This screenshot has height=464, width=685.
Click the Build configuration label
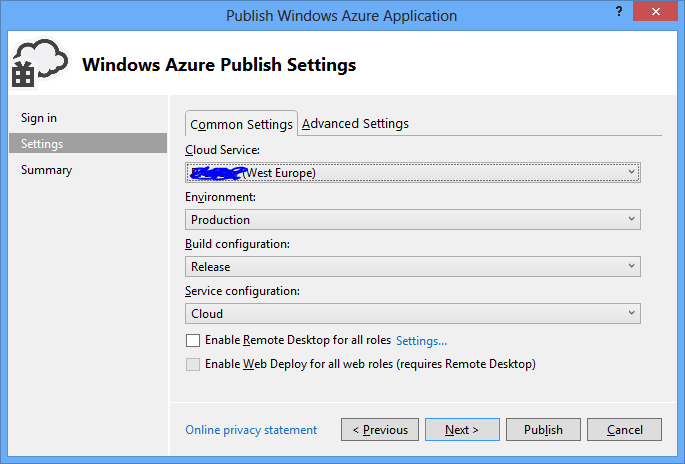pyautogui.click(x=237, y=244)
